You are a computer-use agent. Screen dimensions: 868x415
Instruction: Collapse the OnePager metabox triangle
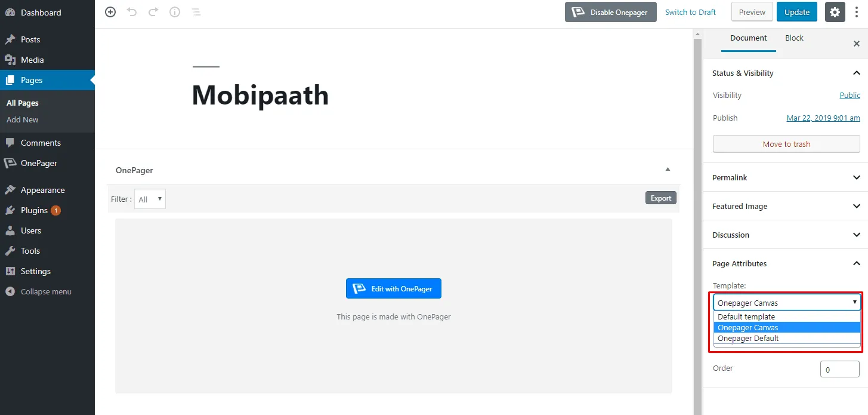pos(668,170)
